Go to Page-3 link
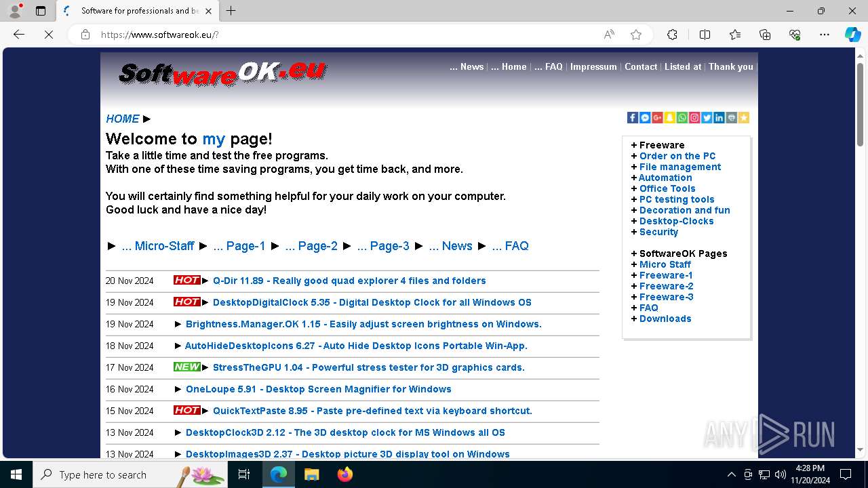This screenshot has width=868, height=488. 383,246
